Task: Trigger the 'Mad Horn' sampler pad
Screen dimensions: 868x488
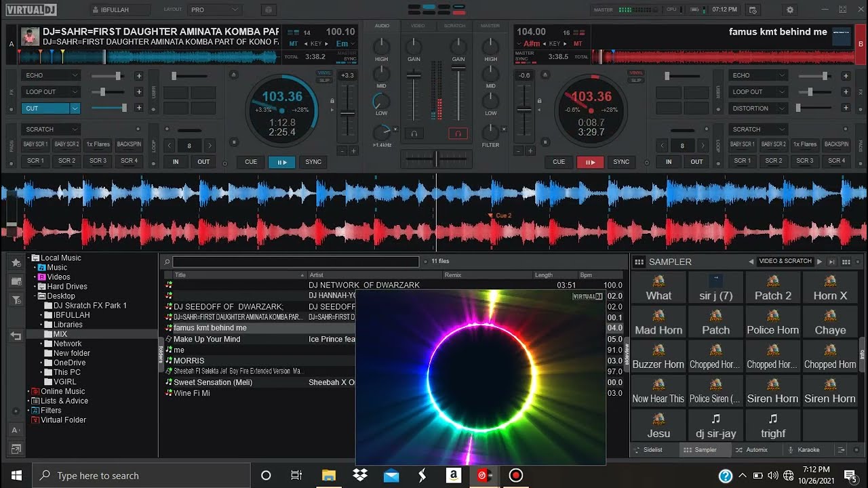Action: pos(658,323)
